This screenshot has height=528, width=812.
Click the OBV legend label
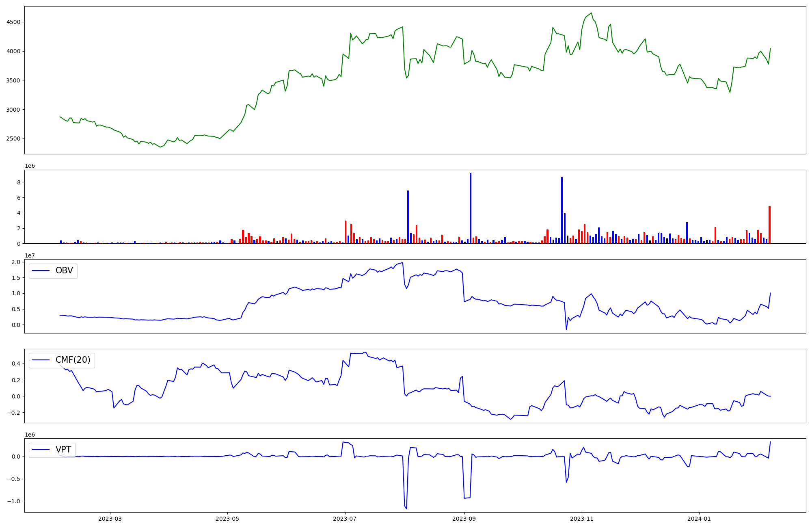tap(64, 271)
